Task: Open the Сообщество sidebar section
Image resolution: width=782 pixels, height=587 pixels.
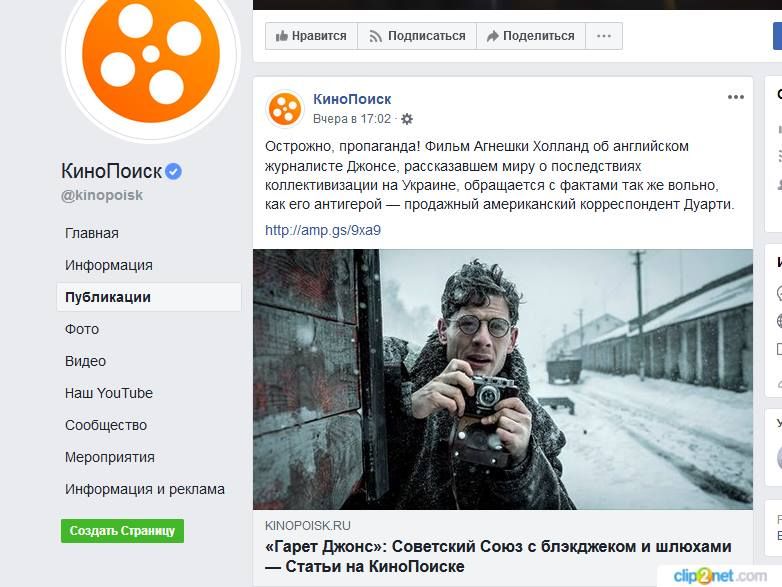Action: click(x=106, y=425)
